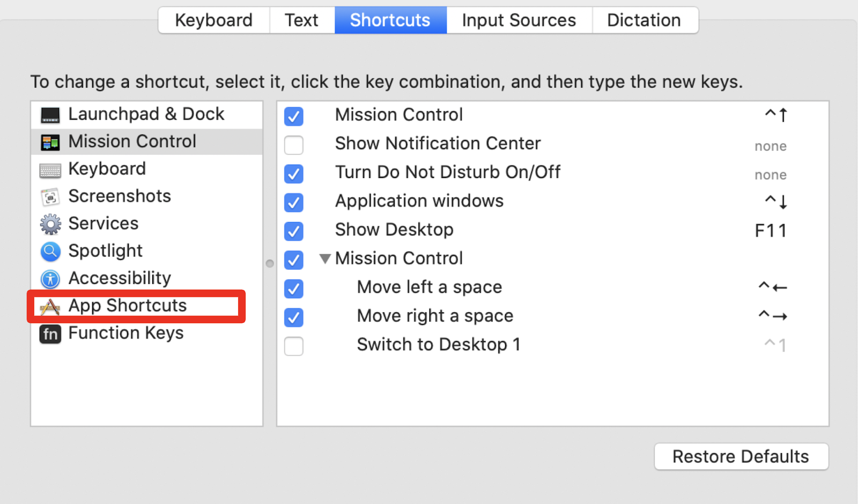Image resolution: width=858 pixels, height=504 pixels.
Task: Choose the Keyboard category icon
Action: [x=50, y=170]
